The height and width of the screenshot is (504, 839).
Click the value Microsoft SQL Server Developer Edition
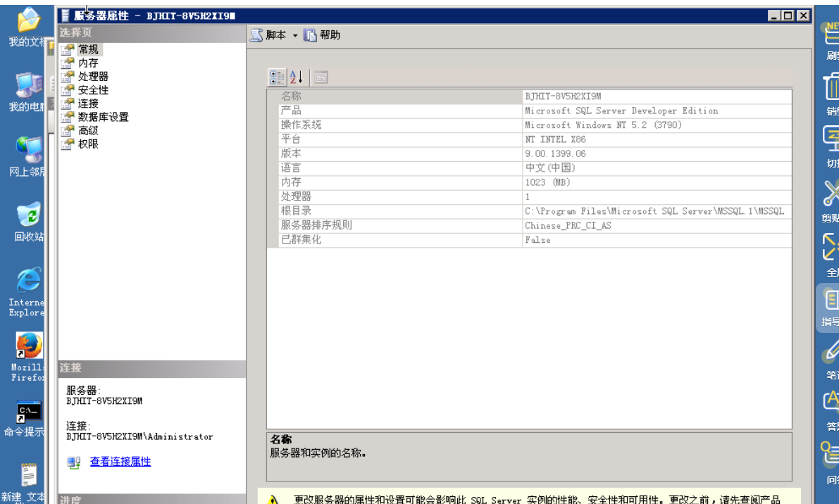621,111
